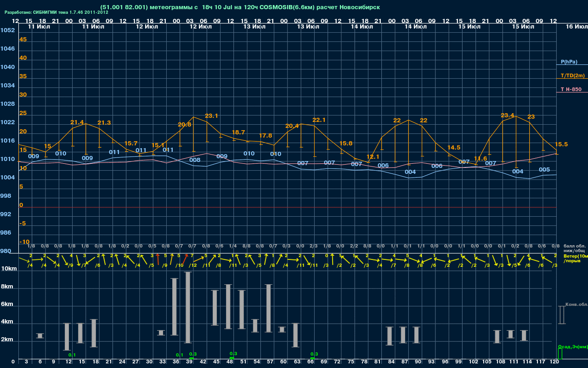Image resolution: width=588 pixels, height=368 pixels.
Task: Click the 'Осад,3ч(мм)' precipitation legend label
Action: pos(573,346)
